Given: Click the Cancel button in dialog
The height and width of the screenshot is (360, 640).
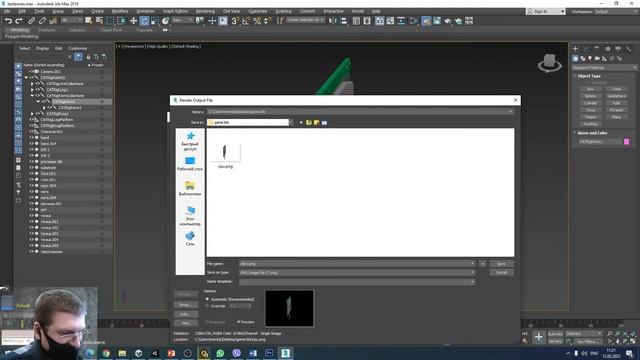Looking at the screenshot, I should click(x=501, y=273).
